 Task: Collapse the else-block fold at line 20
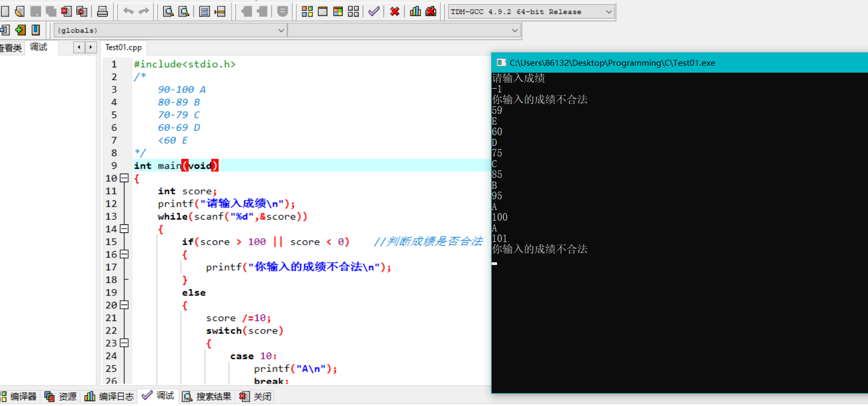[x=124, y=305]
